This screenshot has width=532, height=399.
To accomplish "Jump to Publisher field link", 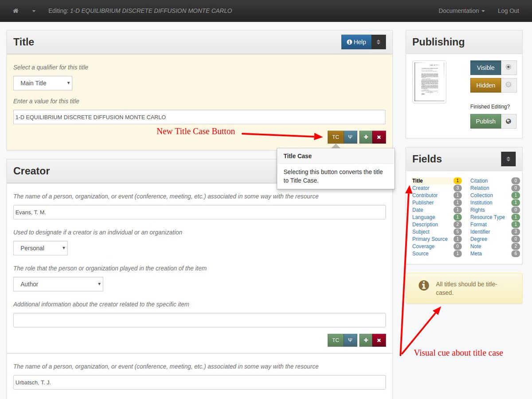I will point(423,203).
